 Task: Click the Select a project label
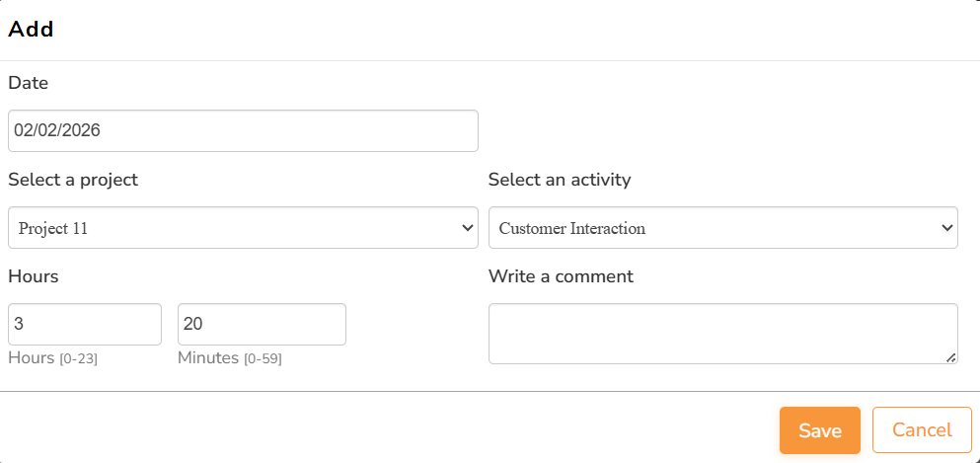pos(73,180)
